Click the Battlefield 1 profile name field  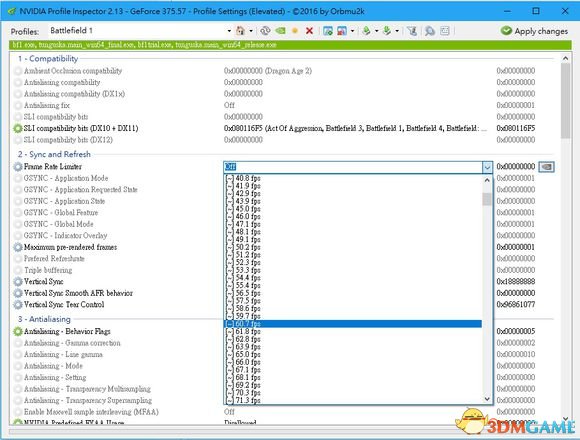pos(136,31)
